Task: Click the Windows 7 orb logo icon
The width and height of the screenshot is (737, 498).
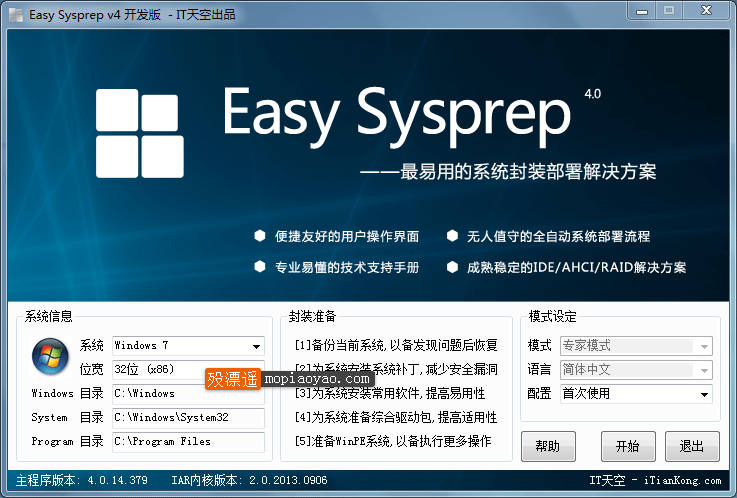Action: click(x=50, y=356)
